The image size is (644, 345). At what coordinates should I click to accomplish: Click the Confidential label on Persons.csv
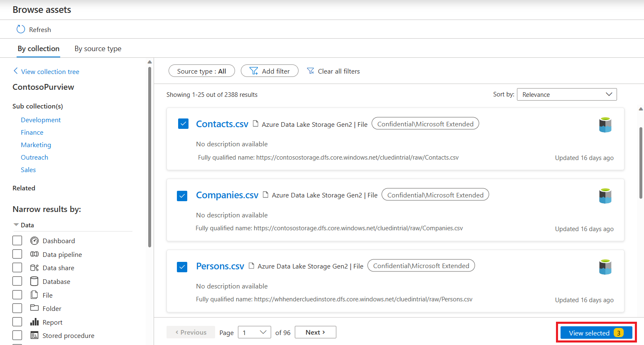coord(421,266)
